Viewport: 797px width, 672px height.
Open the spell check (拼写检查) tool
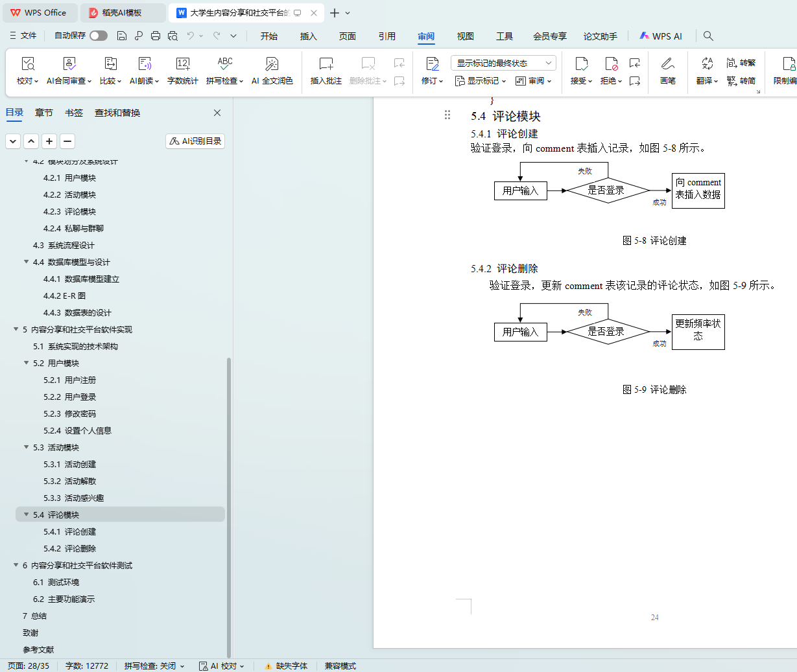tap(224, 64)
